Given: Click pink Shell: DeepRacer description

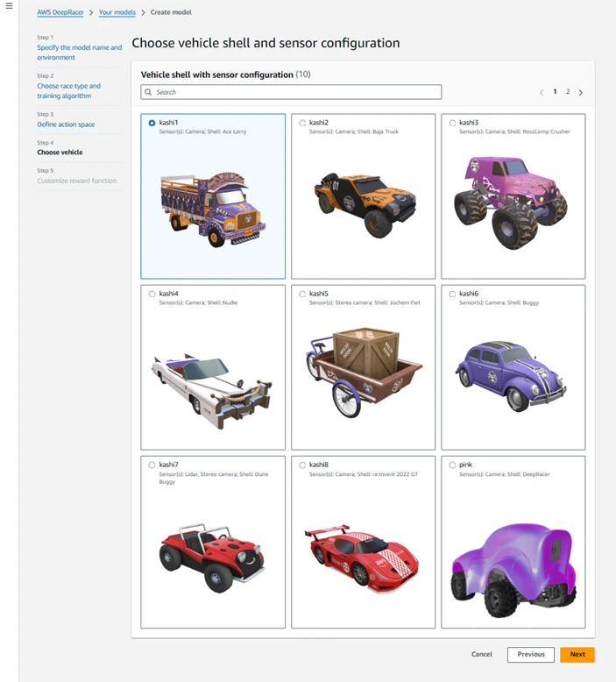Looking at the screenshot, I should pyautogui.click(x=504, y=474).
